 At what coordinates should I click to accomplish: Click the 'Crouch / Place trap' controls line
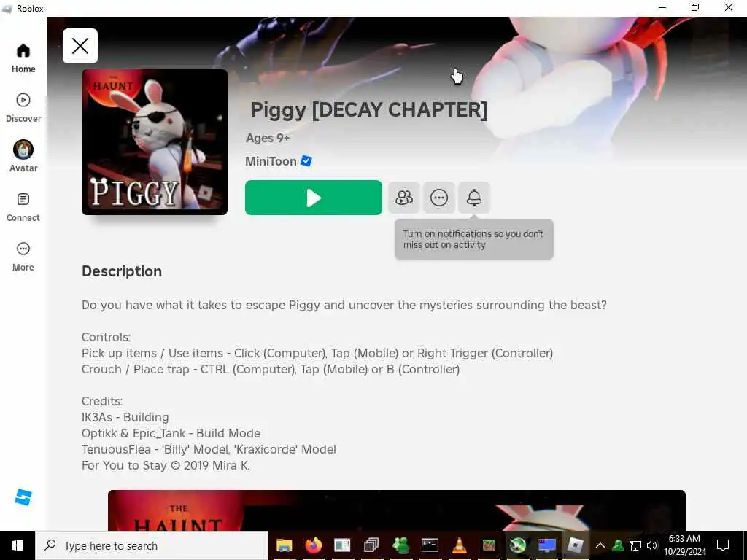point(271,369)
